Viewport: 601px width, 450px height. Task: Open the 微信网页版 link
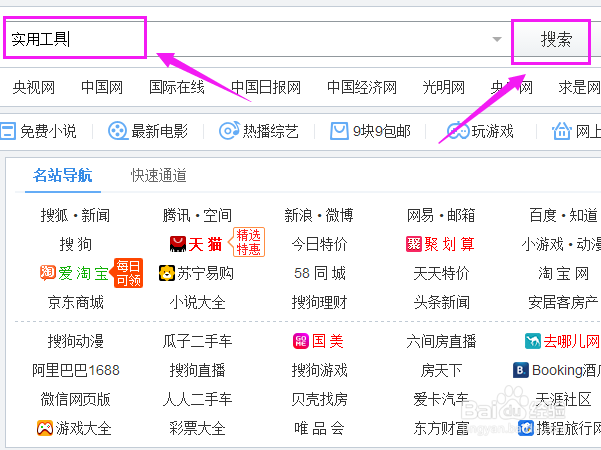[x=76, y=399]
